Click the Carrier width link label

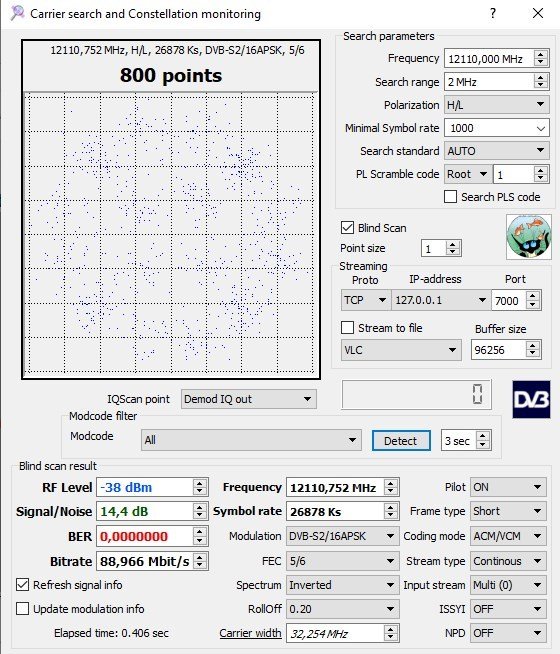click(250, 633)
